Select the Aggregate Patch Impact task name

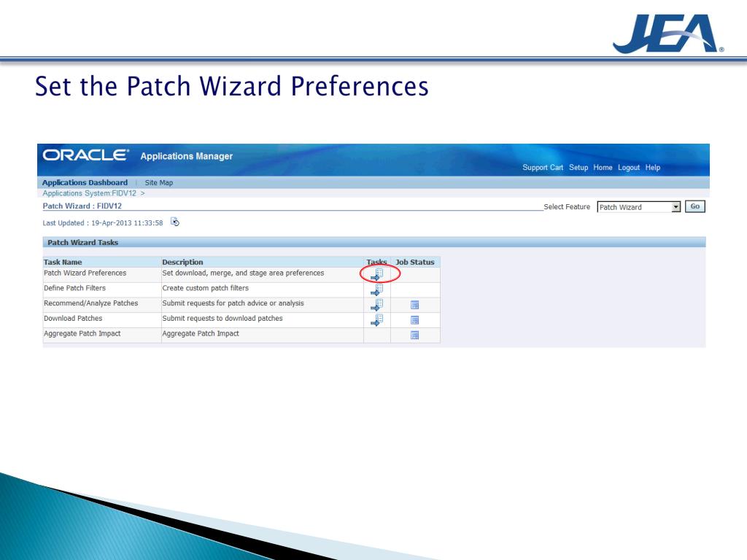(x=82, y=333)
